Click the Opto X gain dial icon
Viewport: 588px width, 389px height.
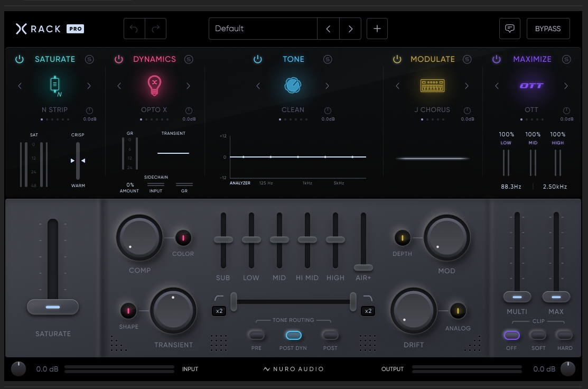pyautogui.click(x=189, y=110)
